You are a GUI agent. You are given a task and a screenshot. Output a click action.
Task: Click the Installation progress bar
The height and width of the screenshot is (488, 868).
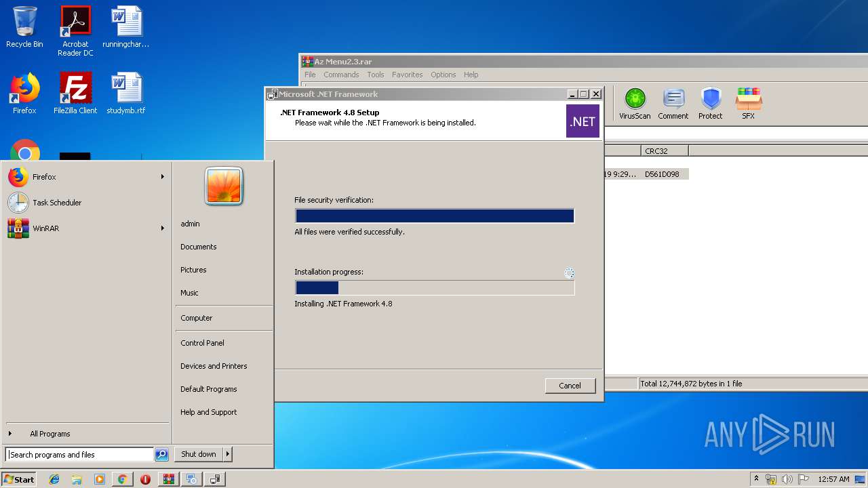pos(435,287)
